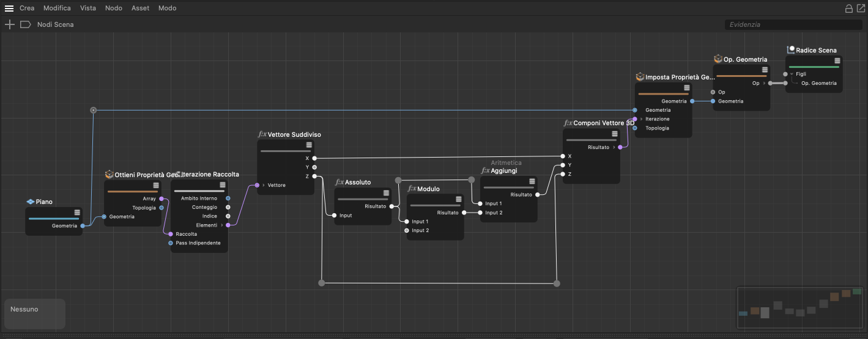Click the Piano node type icon

[30, 202]
